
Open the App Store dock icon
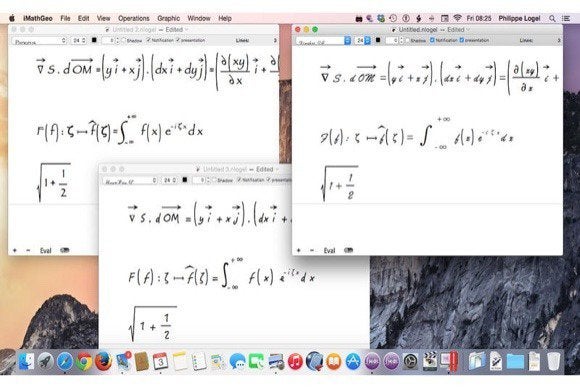[353, 361]
